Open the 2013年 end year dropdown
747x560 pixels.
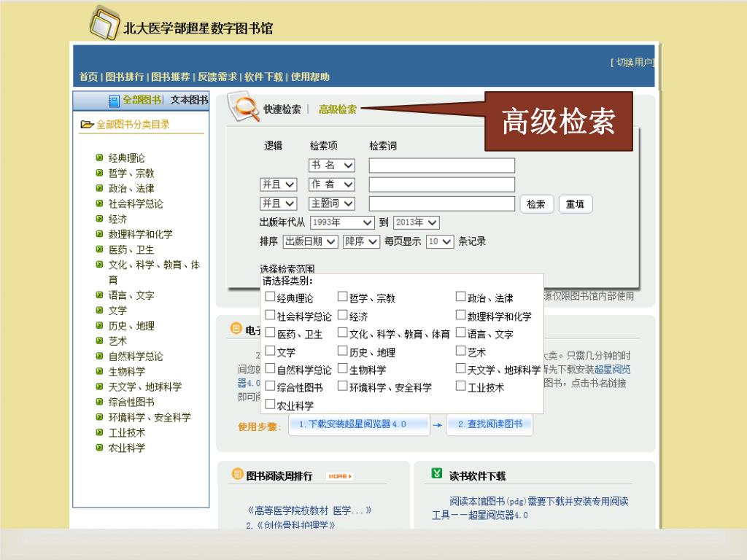tap(417, 222)
